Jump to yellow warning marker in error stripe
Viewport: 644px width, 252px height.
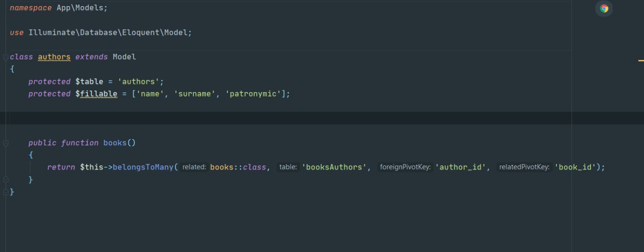(641, 60)
